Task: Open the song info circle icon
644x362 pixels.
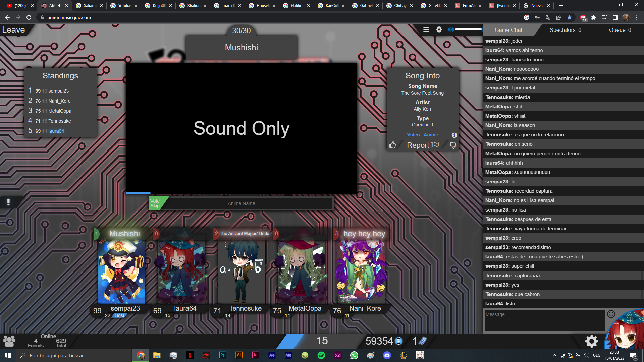Action: (x=454, y=135)
